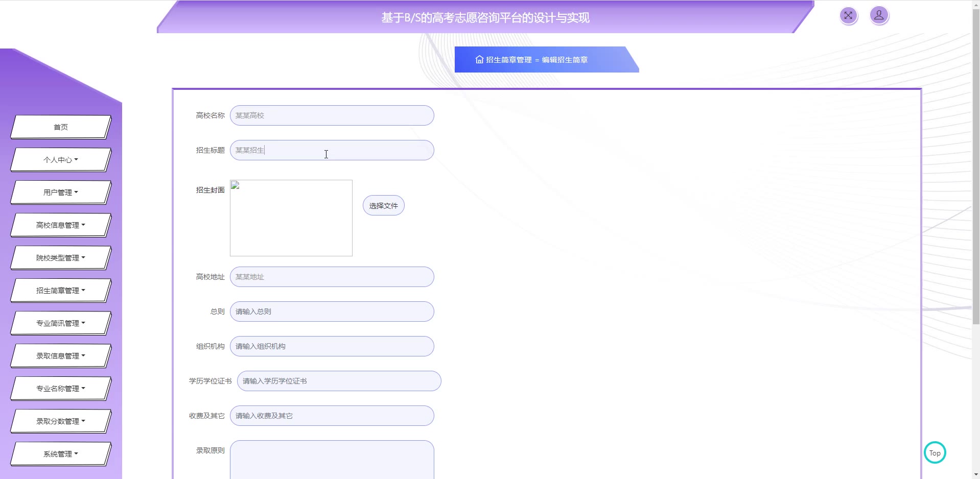
Task: Click the 招生简章管理 breadcrumb link
Action: click(509, 60)
